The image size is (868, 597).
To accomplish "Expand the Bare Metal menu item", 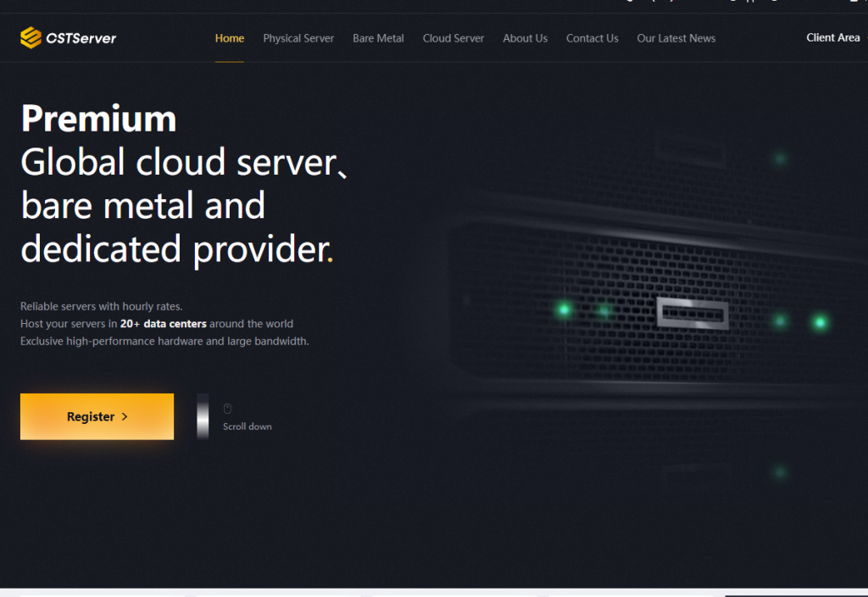I will (378, 38).
